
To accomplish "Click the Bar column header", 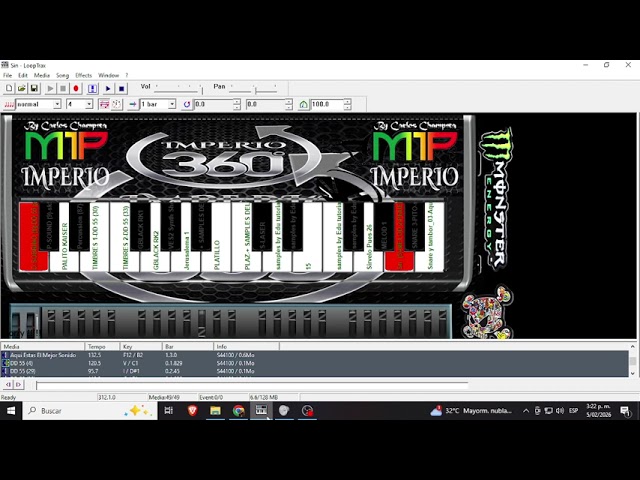I will [x=188, y=347].
